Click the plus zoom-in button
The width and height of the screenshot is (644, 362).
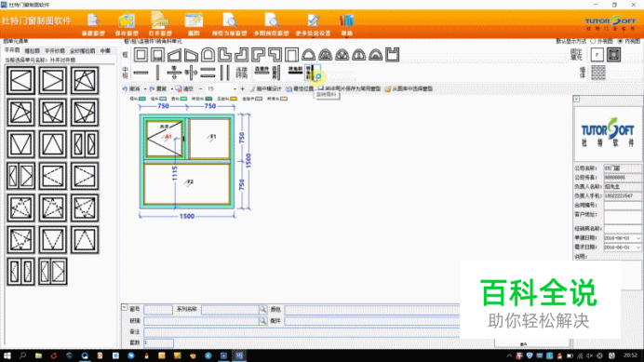click(242, 88)
